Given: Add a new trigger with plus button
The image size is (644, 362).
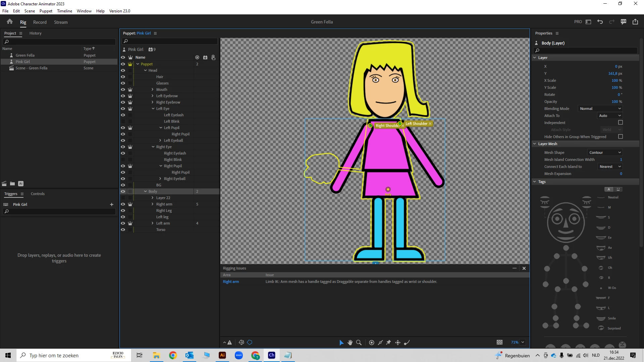Looking at the screenshot, I should click(112, 204).
